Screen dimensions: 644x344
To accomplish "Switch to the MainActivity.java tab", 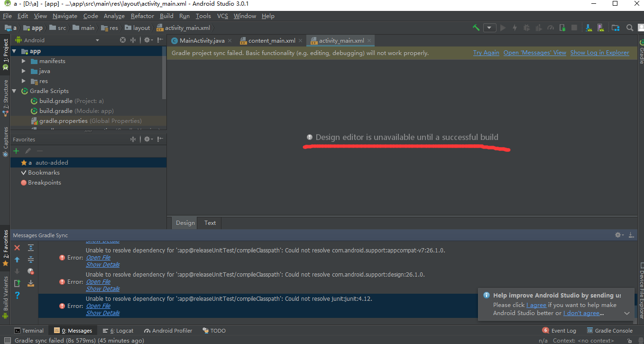I will (202, 40).
